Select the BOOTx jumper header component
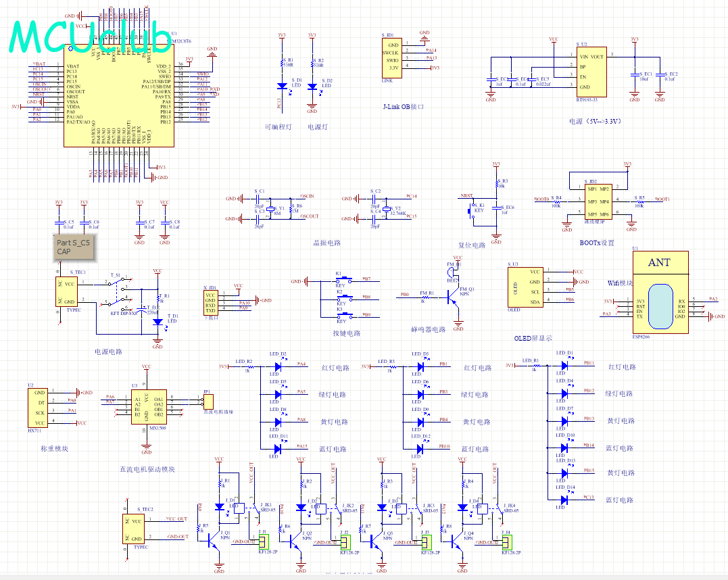 pyautogui.click(x=598, y=201)
